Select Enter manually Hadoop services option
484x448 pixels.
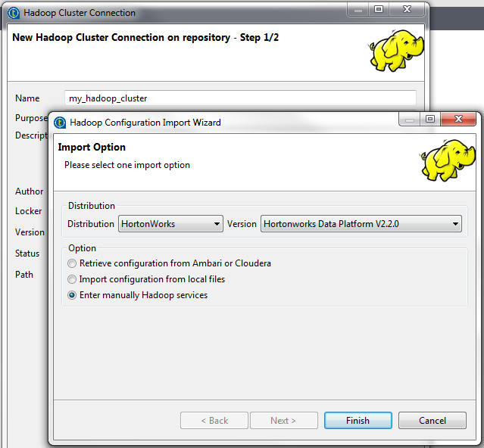coord(137,295)
